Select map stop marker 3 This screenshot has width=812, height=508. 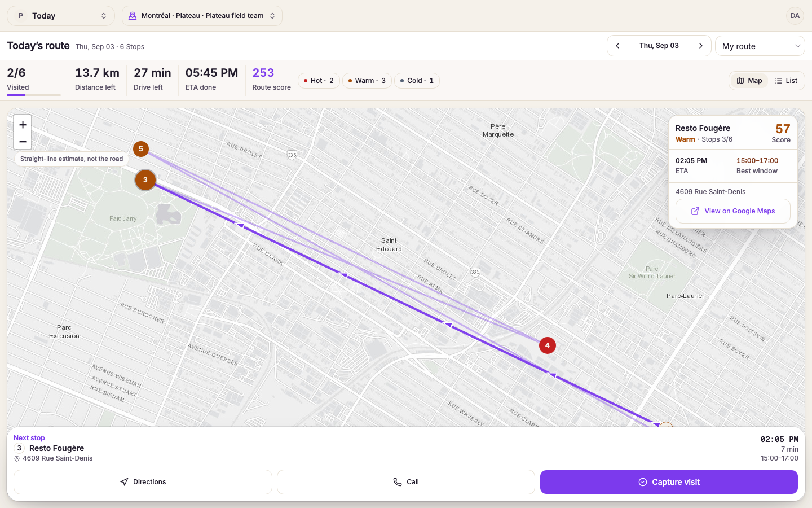click(145, 180)
